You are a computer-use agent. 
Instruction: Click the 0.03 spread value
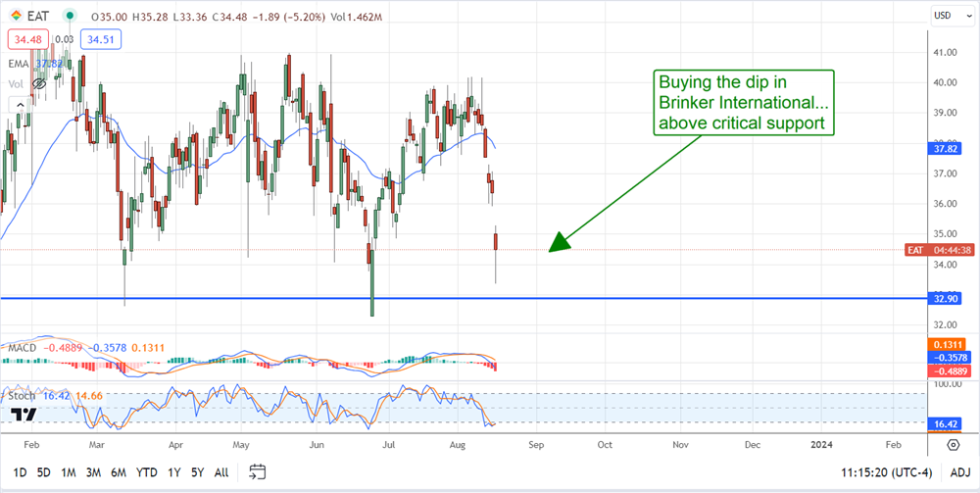65,39
